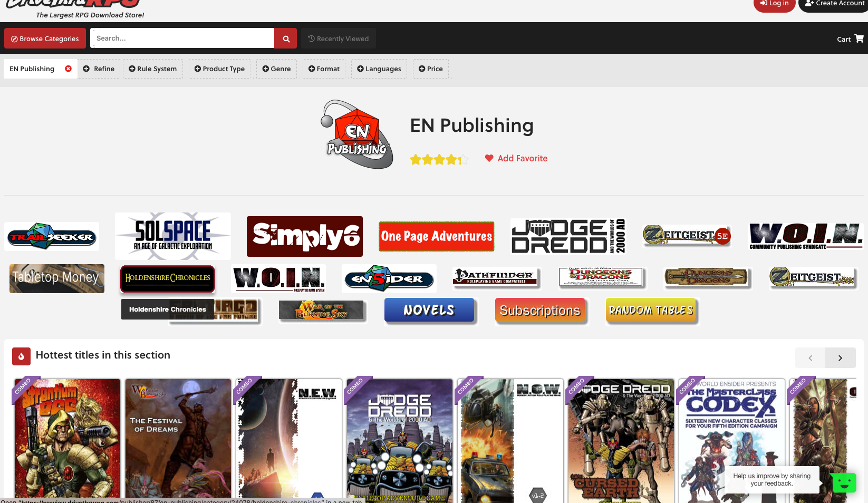The width and height of the screenshot is (868, 503).
Task: Open the Tabletop Money banner
Action: pyautogui.click(x=57, y=278)
